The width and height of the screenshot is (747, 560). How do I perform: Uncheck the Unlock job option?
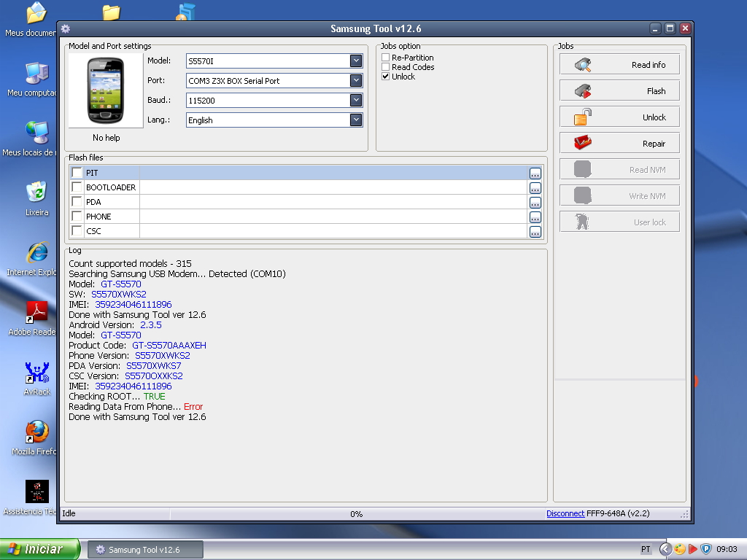click(385, 76)
